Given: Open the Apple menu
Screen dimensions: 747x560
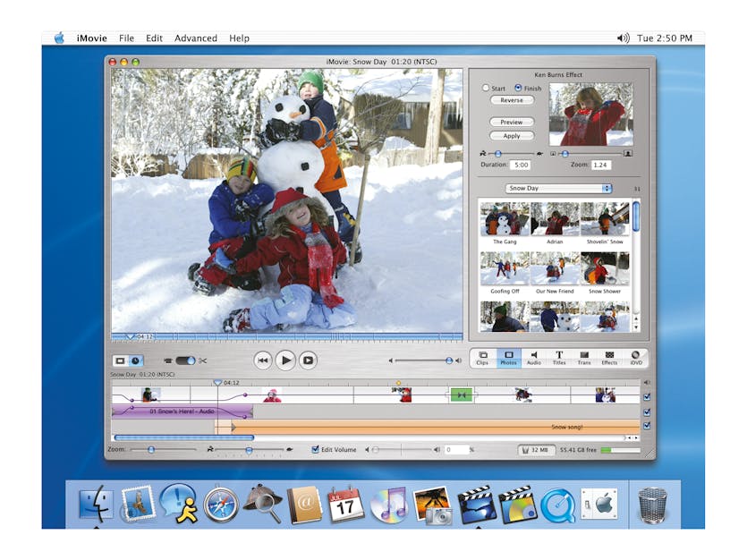Looking at the screenshot, I should (x=59, y=38).
